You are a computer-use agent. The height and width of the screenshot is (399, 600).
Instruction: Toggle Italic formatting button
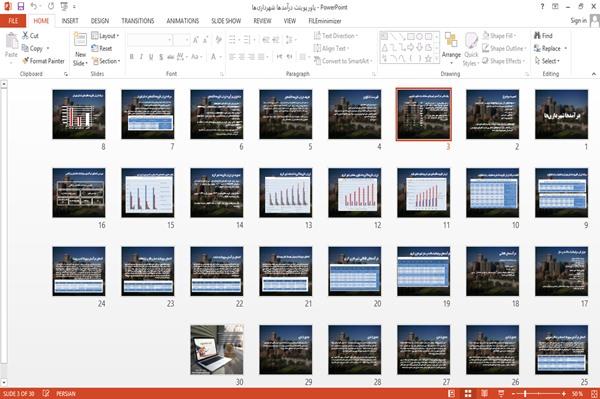[141, 57]
